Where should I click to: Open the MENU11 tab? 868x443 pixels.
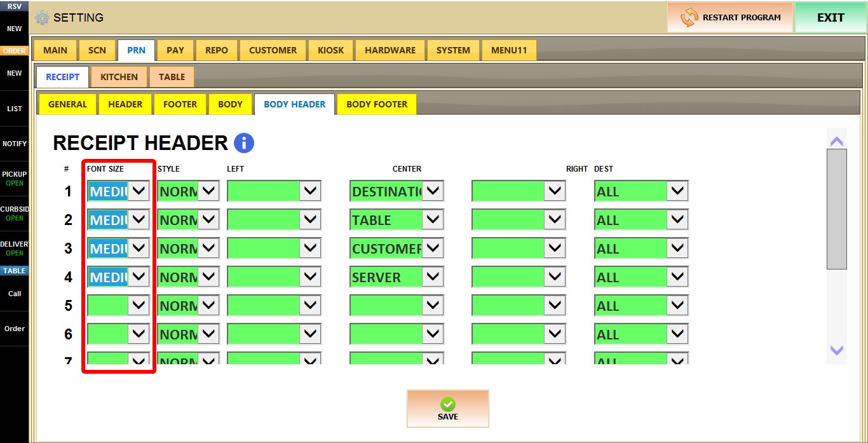[509, 50]
